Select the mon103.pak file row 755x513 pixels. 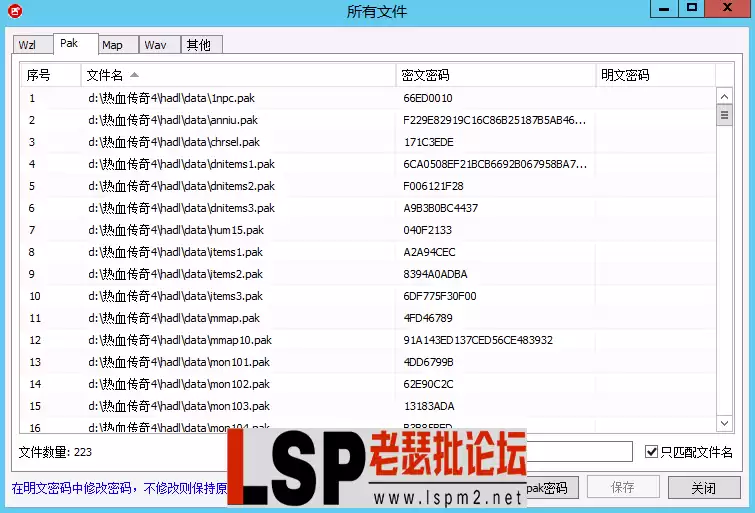368,406
